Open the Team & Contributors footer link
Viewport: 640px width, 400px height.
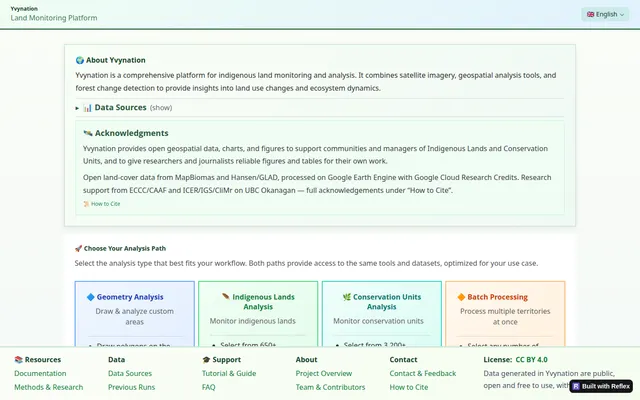click(x=331, y=387)
